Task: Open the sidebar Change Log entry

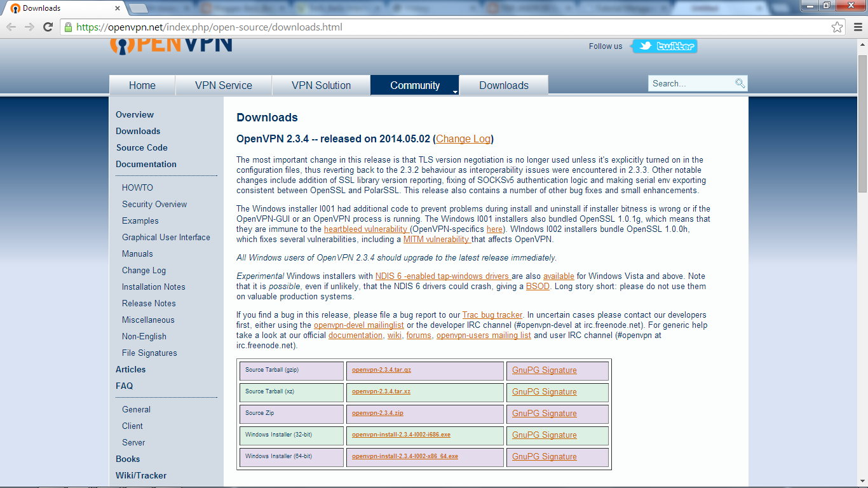Action: click(x=144, y=270)
